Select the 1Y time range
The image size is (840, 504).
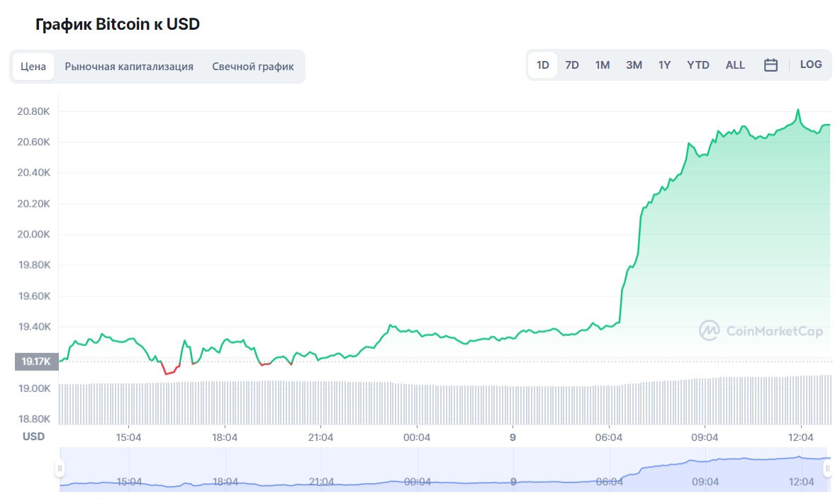pyautogui.click(x=663, y=64)
